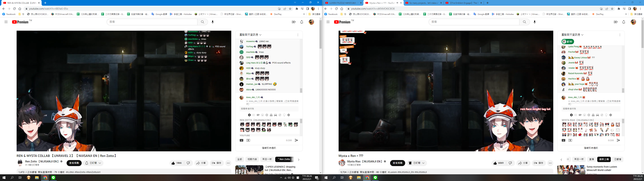644x181 pixels.
Task: Expand overflow bookmarks in left browser
Action: pos(304,14)
